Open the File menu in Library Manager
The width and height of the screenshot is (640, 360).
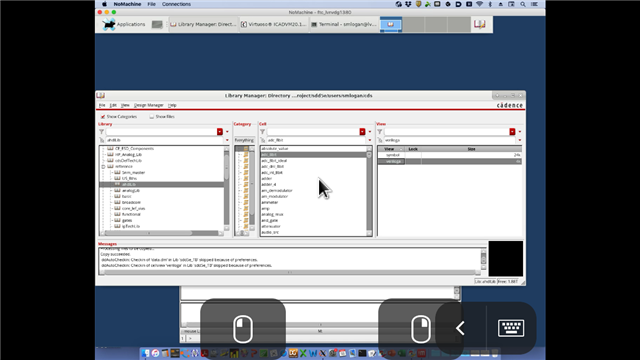pyautogui.click(x=102, y=105)
